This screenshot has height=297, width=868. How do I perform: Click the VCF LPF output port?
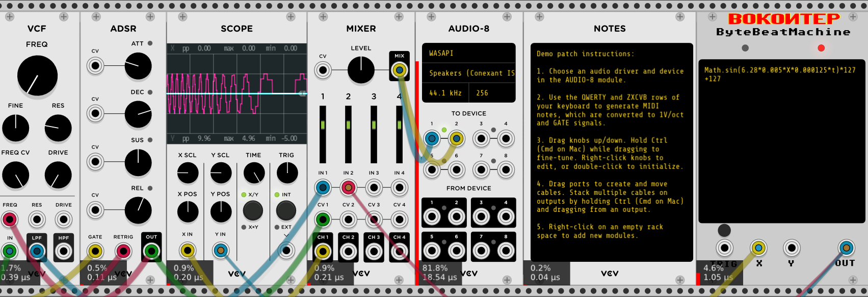[x=37, y=251]
